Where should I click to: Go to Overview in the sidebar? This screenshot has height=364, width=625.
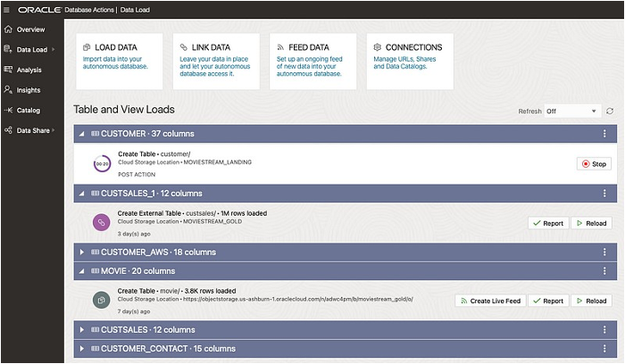(x=30, y=29)
